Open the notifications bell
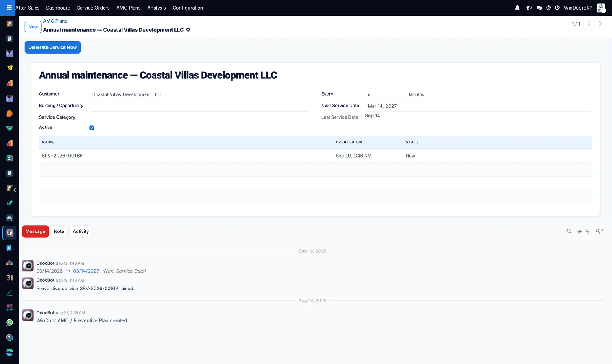The height and width of the screenshot is (364, 612). (517, 8)
